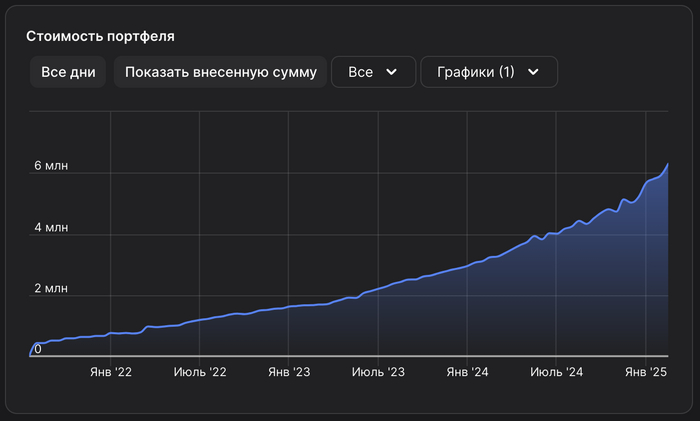Select the "Янв '25" axis label
700x421 pixels.
646,373
